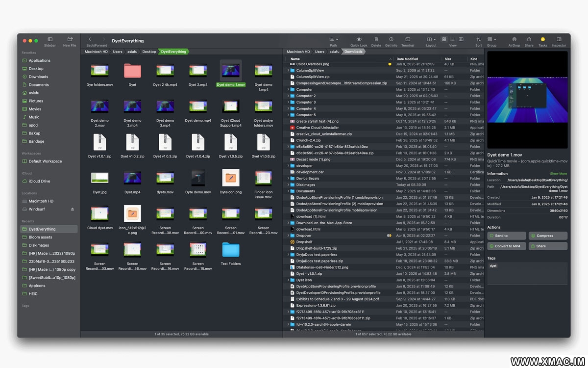Click the AirDrop toolbar icon
The image size is (588, 368).
pyautogui.click(x=514, y=39)
